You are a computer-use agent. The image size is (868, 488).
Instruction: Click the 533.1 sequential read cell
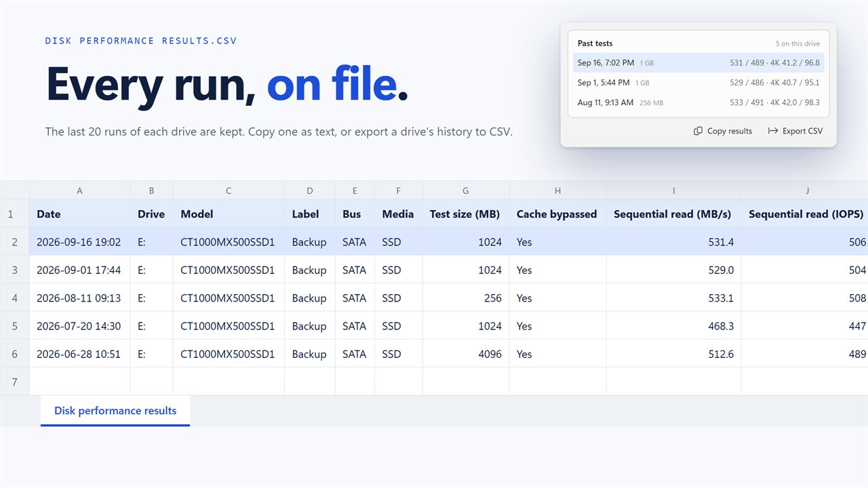(x=673, y=298)
